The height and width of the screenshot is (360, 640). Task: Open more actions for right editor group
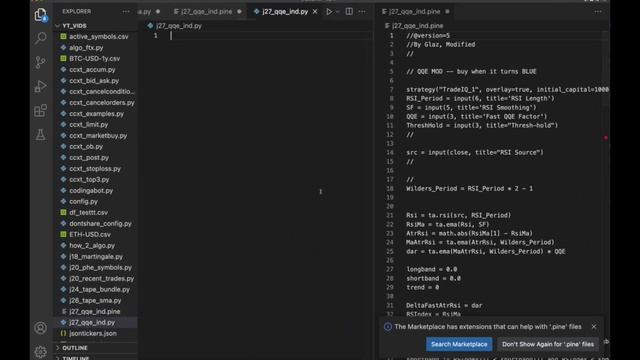point(598,11)
